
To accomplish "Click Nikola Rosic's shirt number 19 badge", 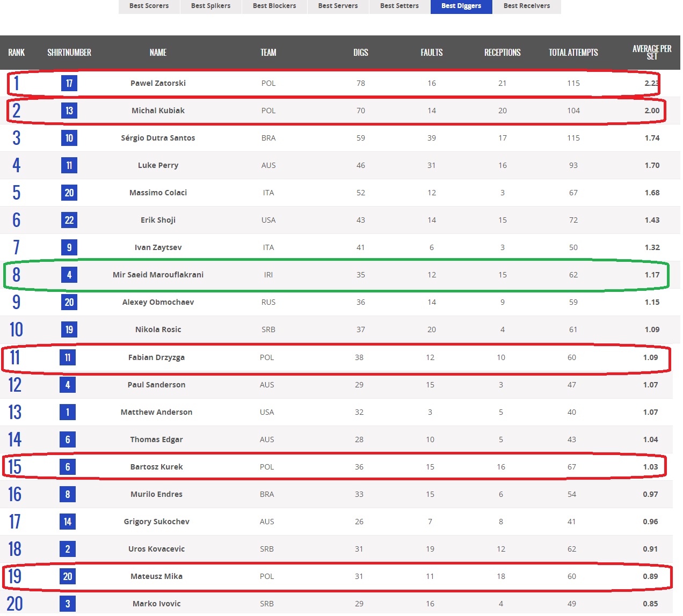I will pos(69,329).
